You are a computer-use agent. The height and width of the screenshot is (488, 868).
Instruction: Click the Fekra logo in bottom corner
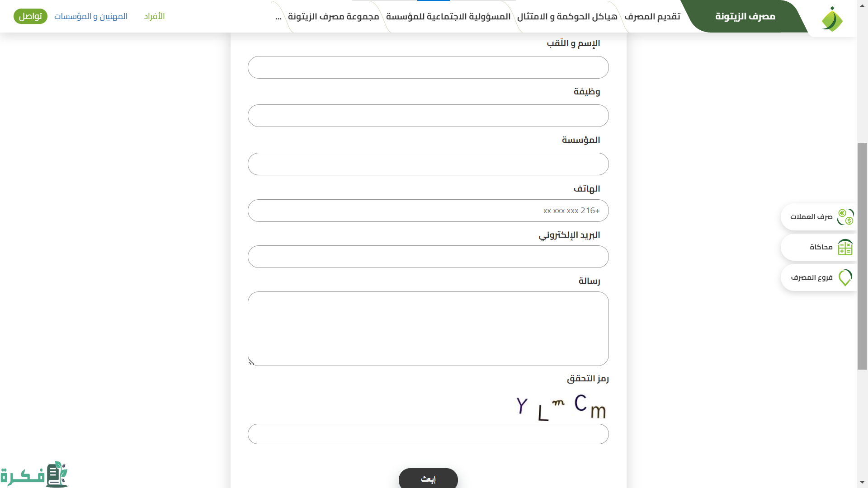(x=34, y=474)
